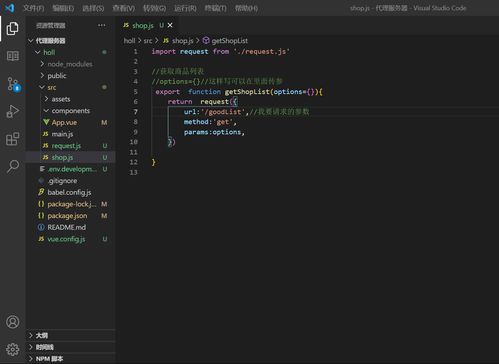This screenshot has width=499, height=364.
Task: Open the Edit (编辑) menu
Action: [x=63, y=8]
